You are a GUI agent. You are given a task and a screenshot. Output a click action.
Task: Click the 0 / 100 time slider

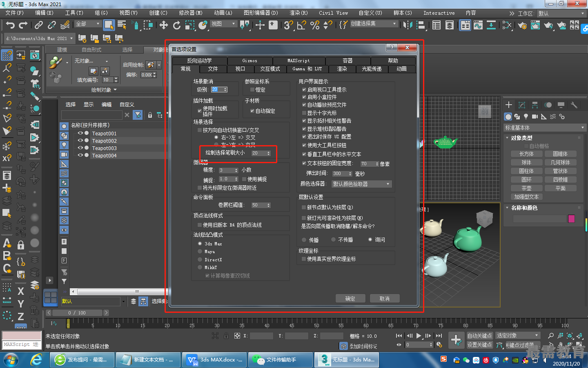[x=77, y=313]
